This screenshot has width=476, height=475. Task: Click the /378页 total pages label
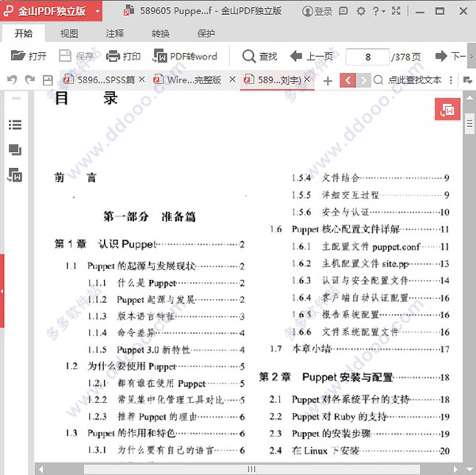click(x=406, y=57)
